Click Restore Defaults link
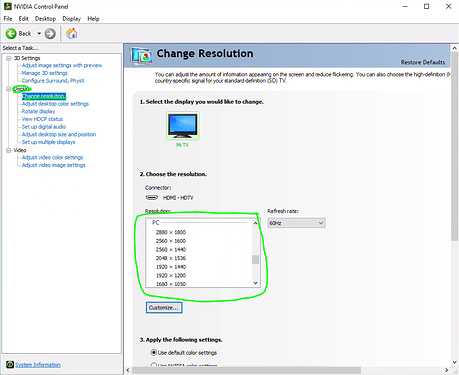Viewport: 459px width, 375px height. pos(422,62)
